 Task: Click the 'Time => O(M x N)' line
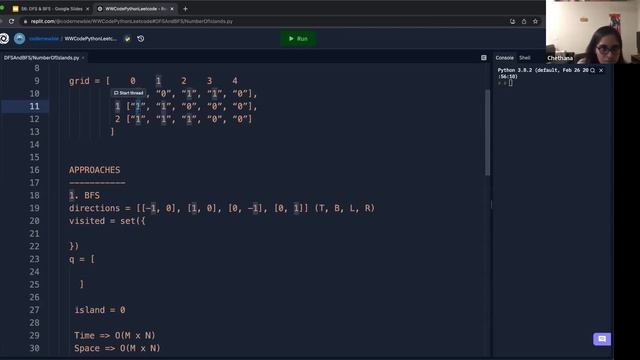point(114,336)
